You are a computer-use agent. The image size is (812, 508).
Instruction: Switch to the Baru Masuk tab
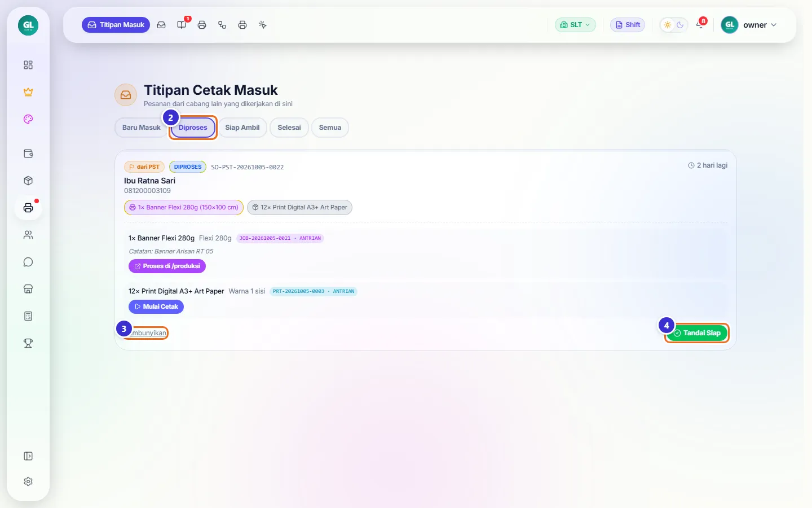point(142,128)
